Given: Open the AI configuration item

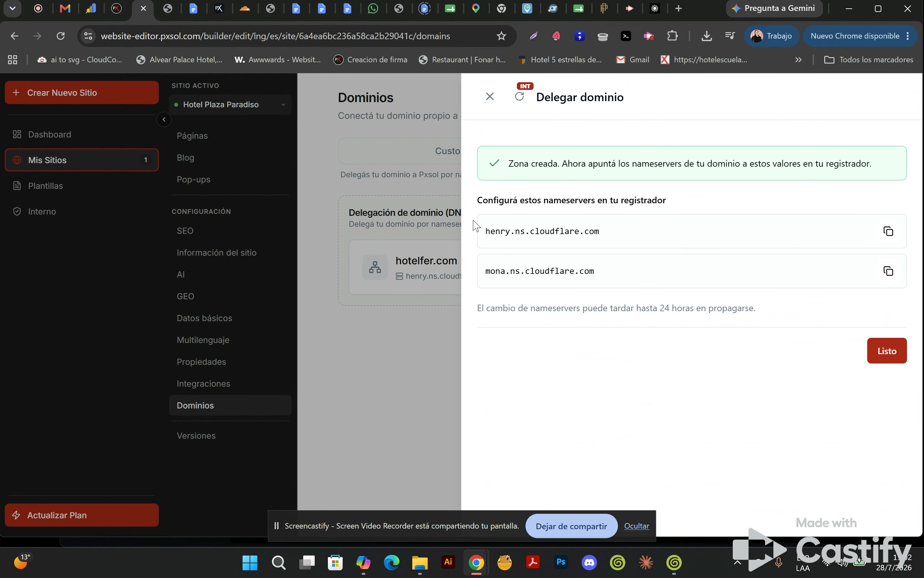Looking at the screenshot, I should click(230, 275).
